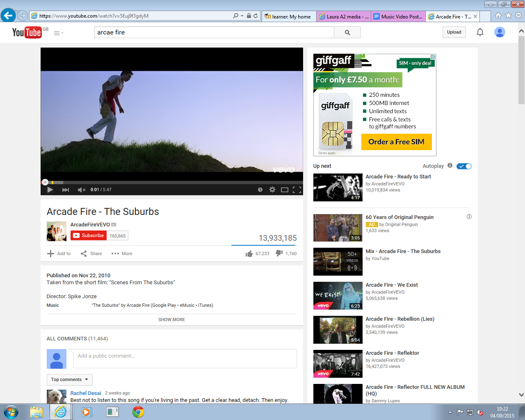Click the Autoplay info icon
The height and width of the screenshot is (420, 525).
[x=450, y=165]
